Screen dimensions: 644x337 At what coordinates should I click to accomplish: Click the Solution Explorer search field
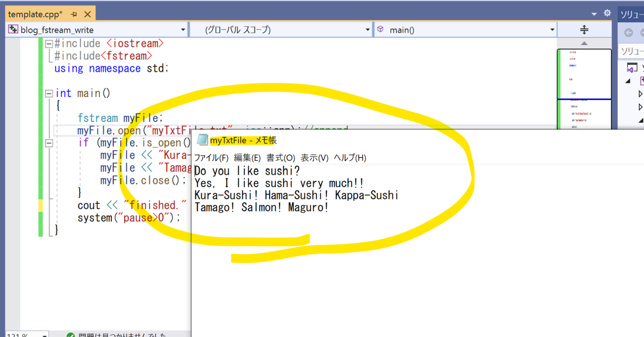click(631, 52)
